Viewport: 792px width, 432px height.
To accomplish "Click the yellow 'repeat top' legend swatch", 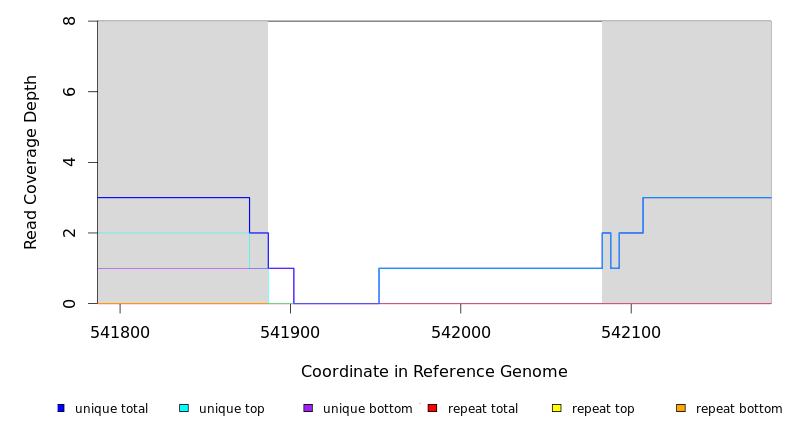I will point(557,408).
